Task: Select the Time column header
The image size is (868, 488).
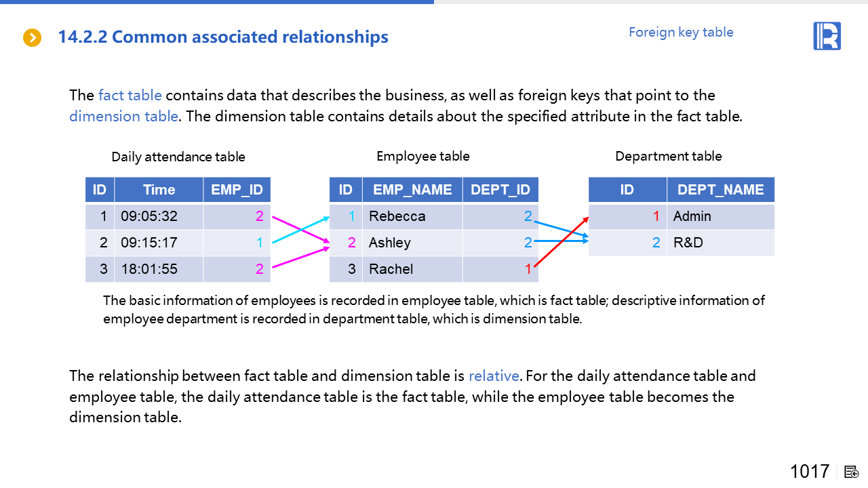Action: pyautogui.click(x=159, y=190)
